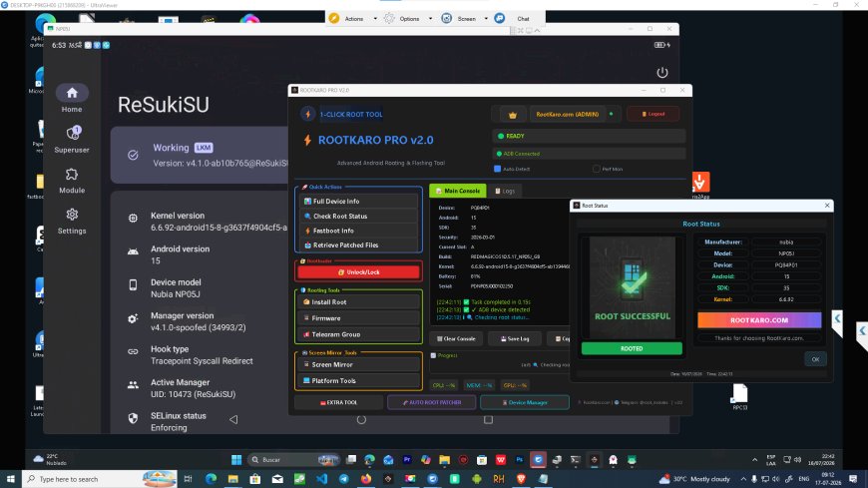This screenshot has width=868, height=488.
Task: Open ReSukiSU Settings gear
Action: (72, 221)
